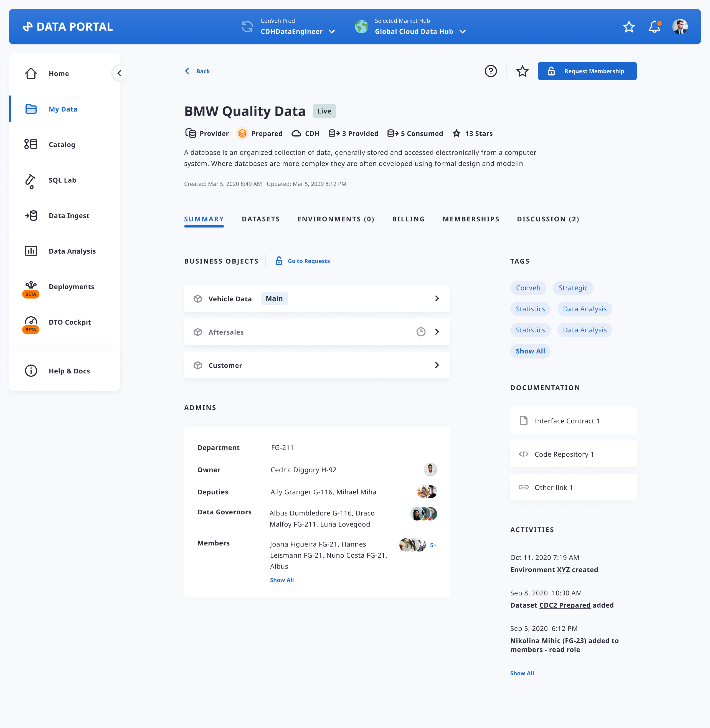Open notifications bell in header
710x728 pixels.
[x=655, y=27]
